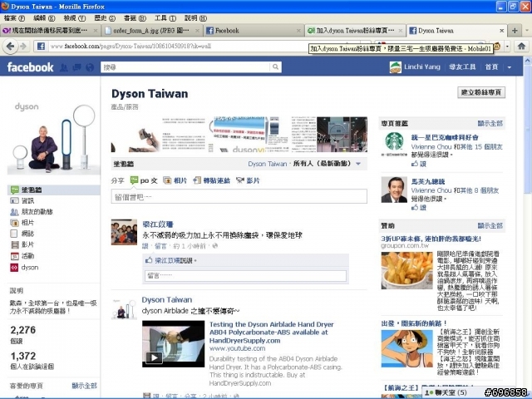
Task: Open the 檔案 menu
Action: coord(14,18)
